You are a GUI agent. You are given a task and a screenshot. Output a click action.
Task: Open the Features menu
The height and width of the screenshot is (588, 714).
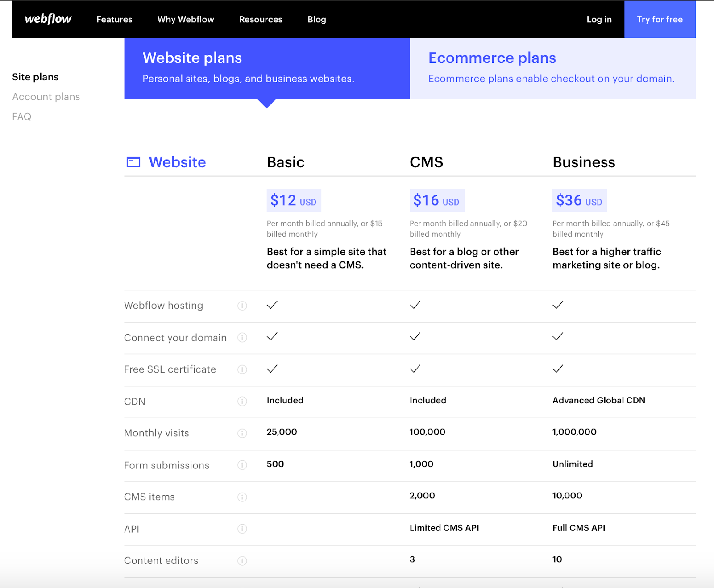click(x=114, y=20)
